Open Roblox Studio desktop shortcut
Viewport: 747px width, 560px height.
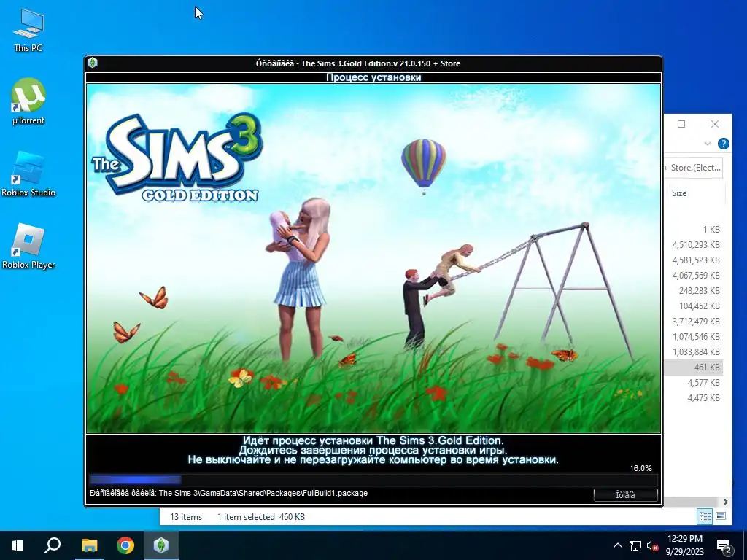[x=28, y=174]
